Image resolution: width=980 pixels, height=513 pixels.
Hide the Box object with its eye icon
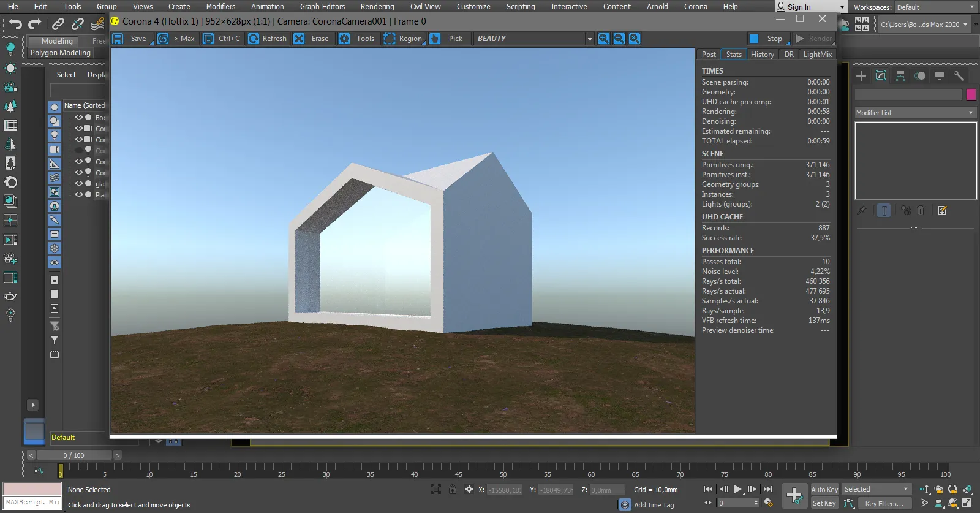tap(78, 117)
